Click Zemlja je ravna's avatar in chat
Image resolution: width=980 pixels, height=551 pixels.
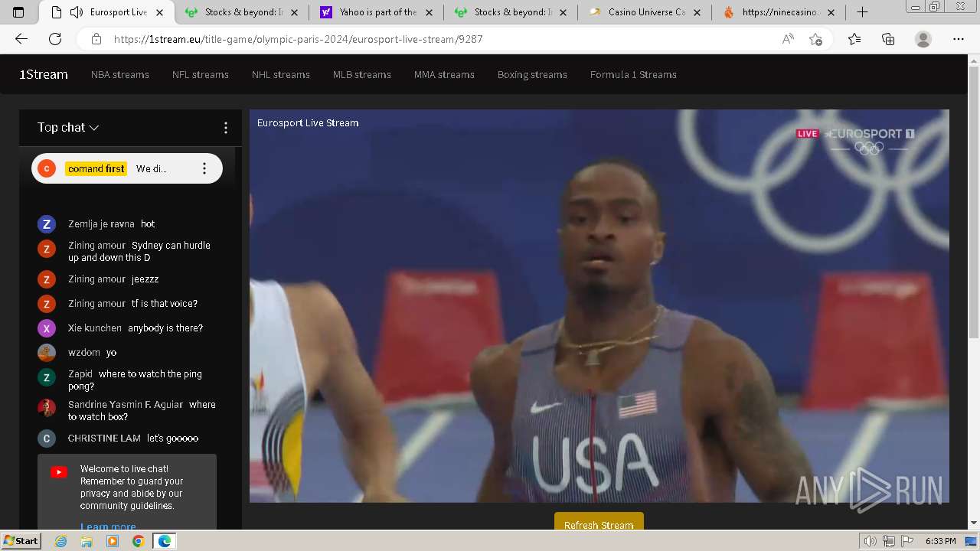[47, 224]
